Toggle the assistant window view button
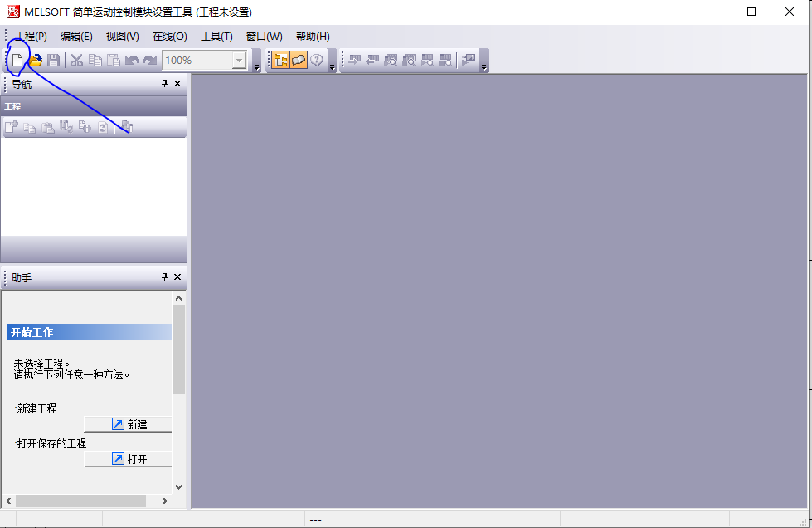812x528 pixels. coord(299,60)
